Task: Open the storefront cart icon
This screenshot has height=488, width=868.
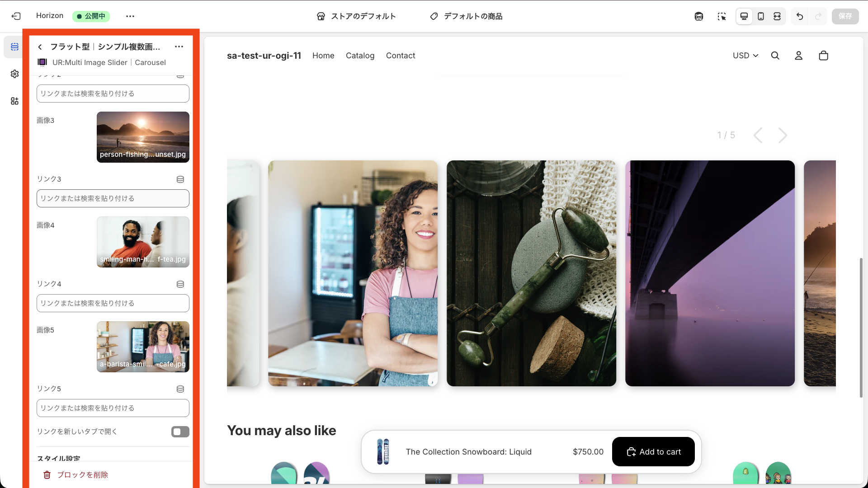Action: [823, 56]
